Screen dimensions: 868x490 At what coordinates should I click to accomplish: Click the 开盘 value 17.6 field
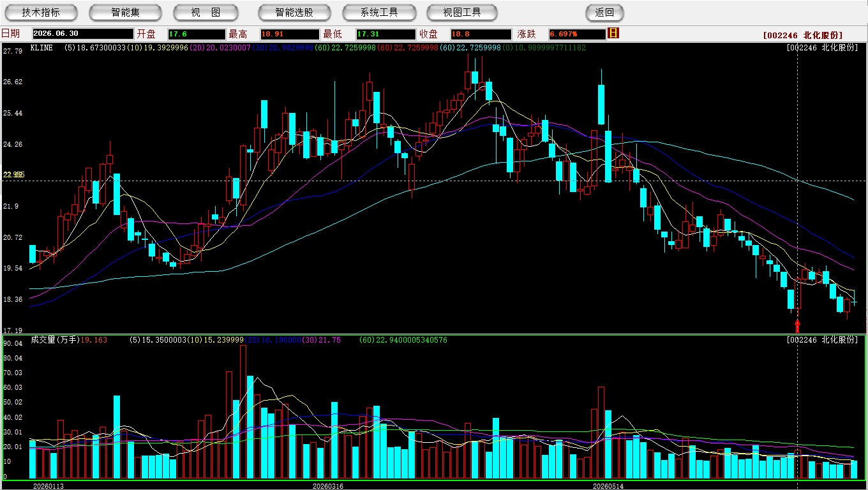pos(197,34)
